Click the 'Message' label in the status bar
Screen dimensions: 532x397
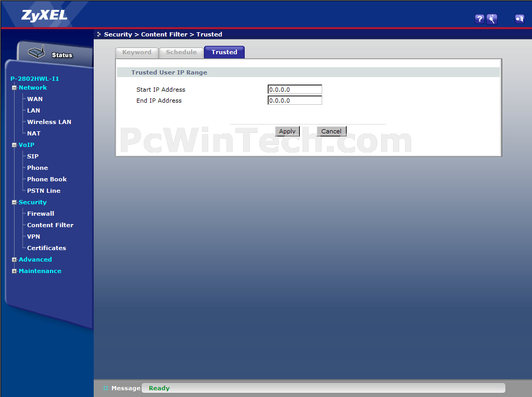point(126,388)
